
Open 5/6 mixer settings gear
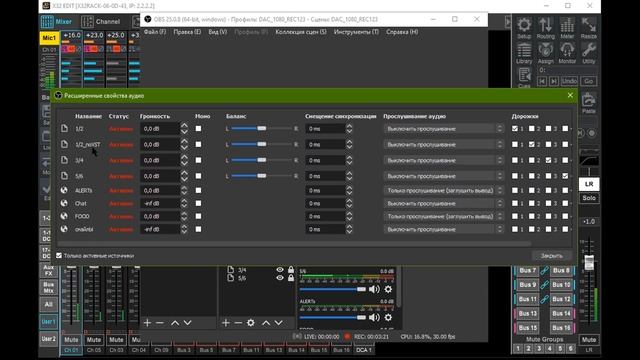point(388,289)
